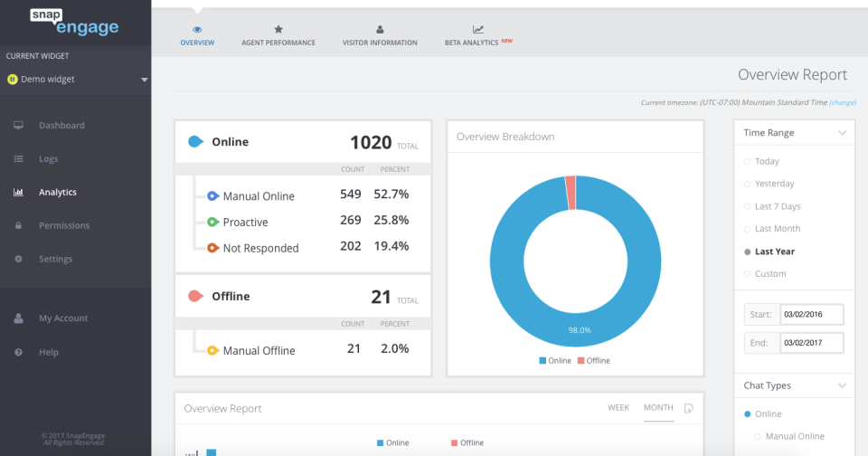Click the My Account person icon
The width and height of the screenshot is (868, 456).
point(18,318)
